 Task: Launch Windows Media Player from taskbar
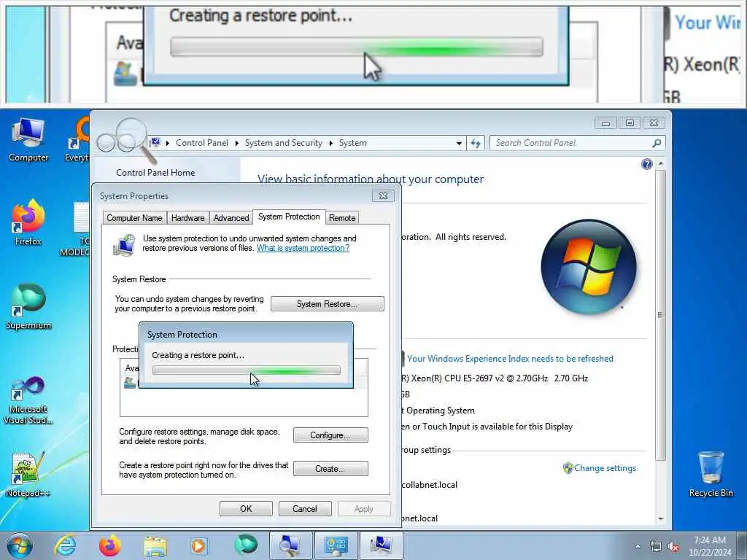(x=198, y=545)
